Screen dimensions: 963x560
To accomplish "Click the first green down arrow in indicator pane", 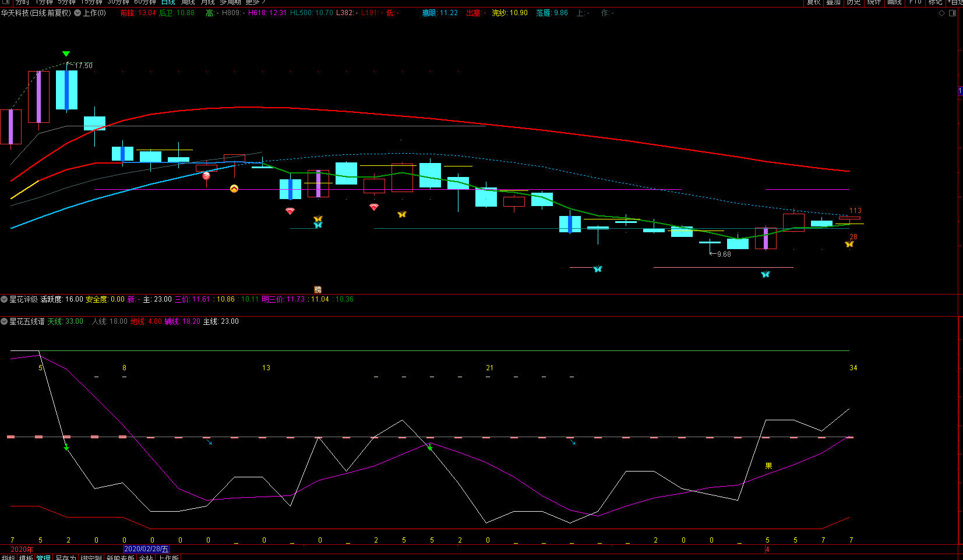I will [x=66, y=447].
